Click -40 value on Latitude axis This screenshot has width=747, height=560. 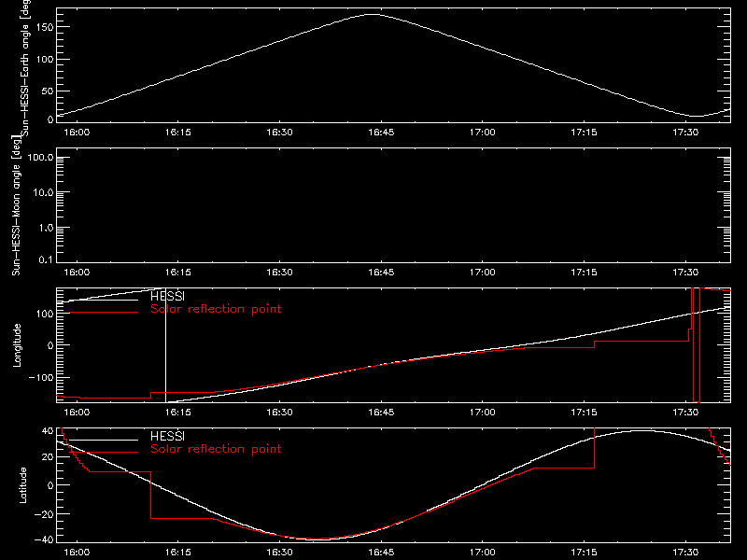coord(44,539)
